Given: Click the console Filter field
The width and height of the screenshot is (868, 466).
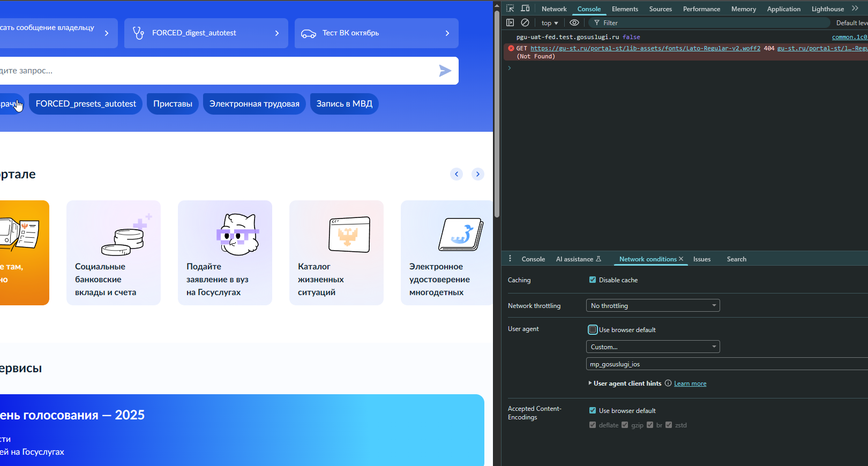Looking at the screenshot, I should pos(710,23).
